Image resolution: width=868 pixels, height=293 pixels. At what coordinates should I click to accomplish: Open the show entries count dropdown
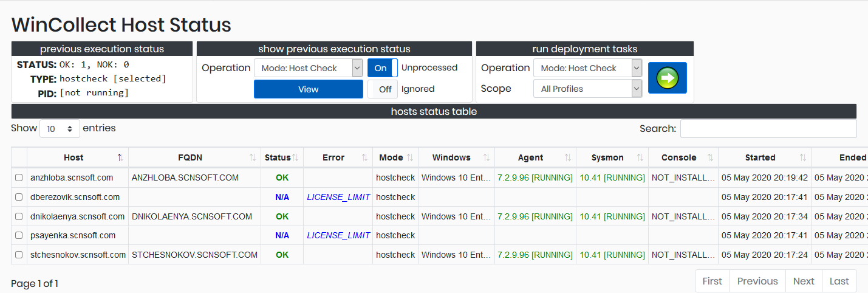(60, 129)
